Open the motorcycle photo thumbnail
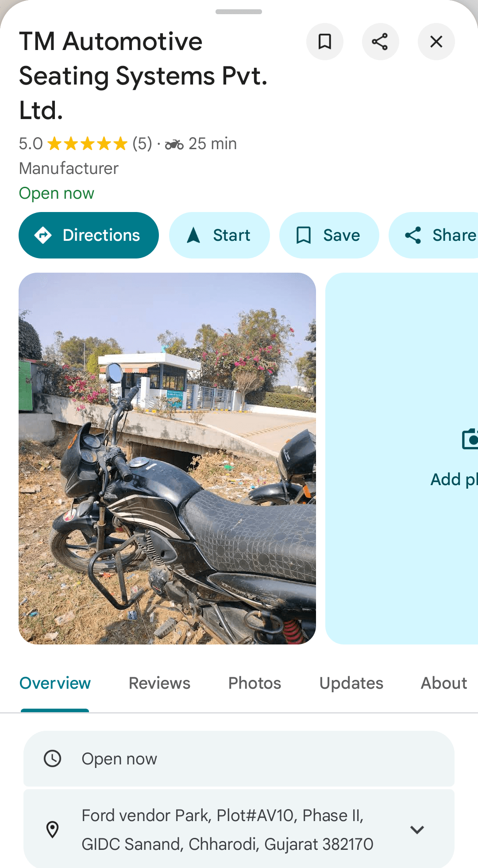 [167, 458]
